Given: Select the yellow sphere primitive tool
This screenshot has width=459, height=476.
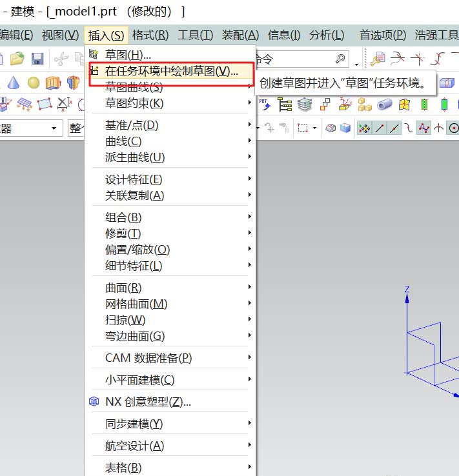Looking at the screenshot, I should point(34,83).
